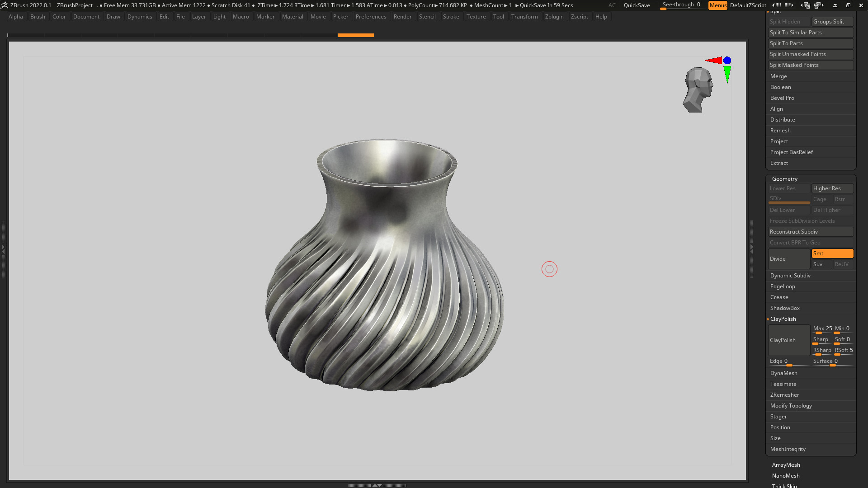This screenshot has height=488, width=868.
Task: Click Split To Parts button
Action: 811,43
